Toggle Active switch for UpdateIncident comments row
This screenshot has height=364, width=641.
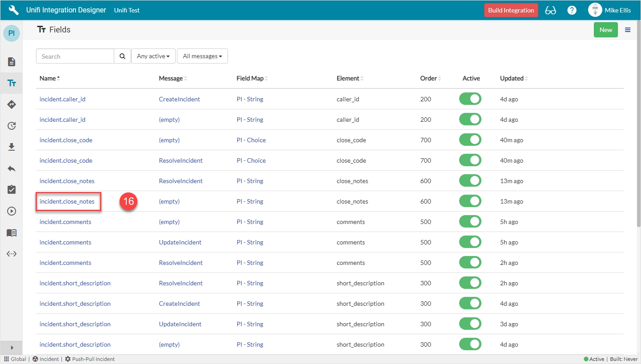[470, 242]
